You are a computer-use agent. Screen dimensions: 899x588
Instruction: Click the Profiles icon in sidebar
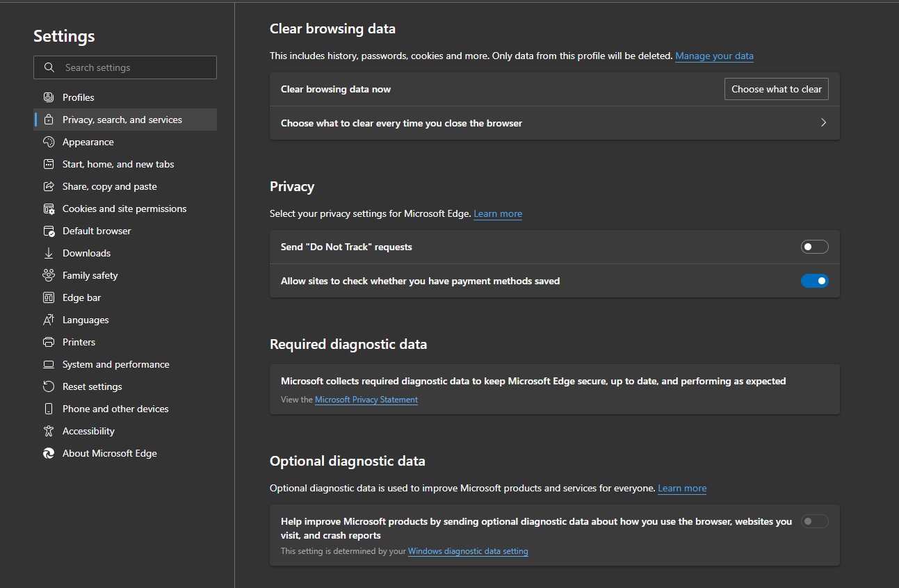coord(49,97)
